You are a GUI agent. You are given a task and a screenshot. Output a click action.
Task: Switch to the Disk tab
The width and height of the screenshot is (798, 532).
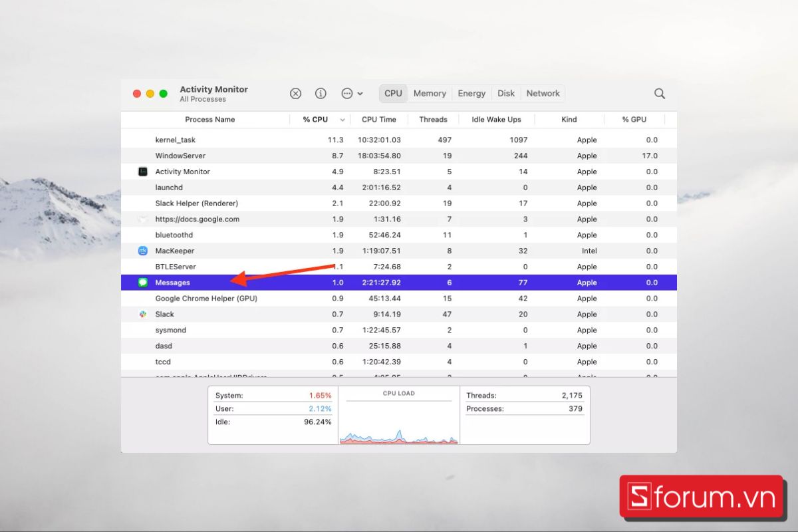pyautogui.click(x=506, y=94)
